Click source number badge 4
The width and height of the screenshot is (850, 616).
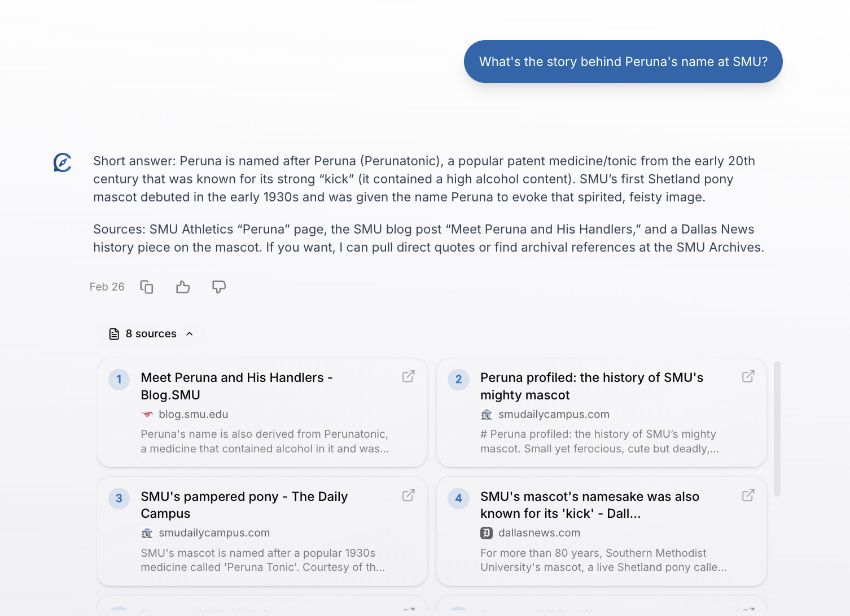(x=459, y=499)
